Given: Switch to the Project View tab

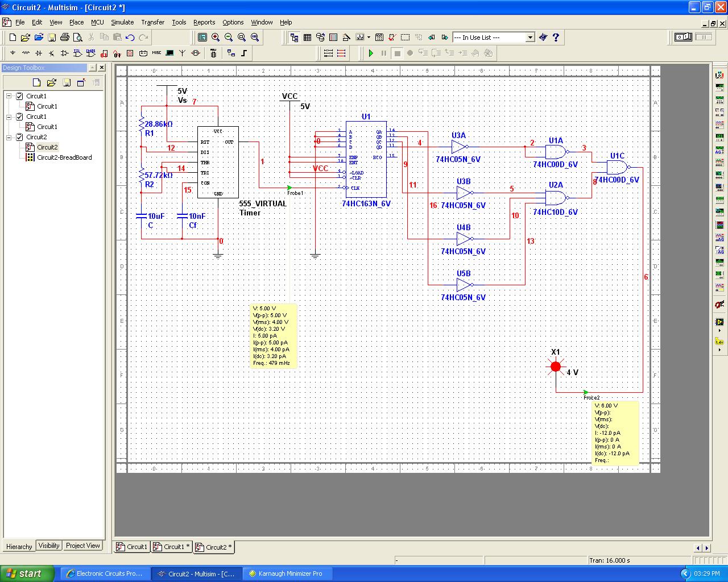Looking at the screenshot, I should [x=83, y=546].
